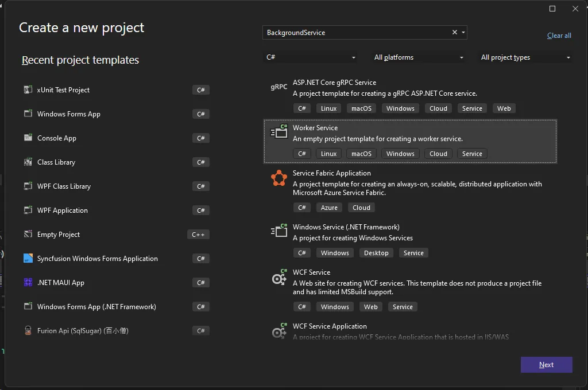588x390 pixels.
Task: Click the Worker Service template icon
Action: pos(279,131)
